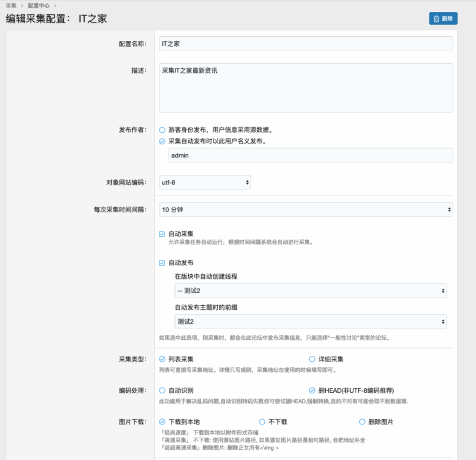
Task: Click the 配置名称 input field
Action: point(306,44)
